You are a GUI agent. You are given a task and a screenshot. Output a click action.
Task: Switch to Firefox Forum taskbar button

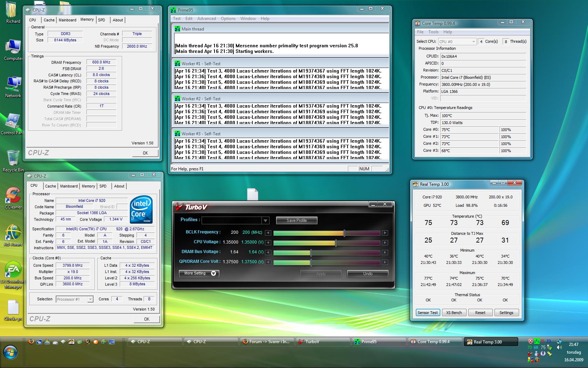point(267,342)
